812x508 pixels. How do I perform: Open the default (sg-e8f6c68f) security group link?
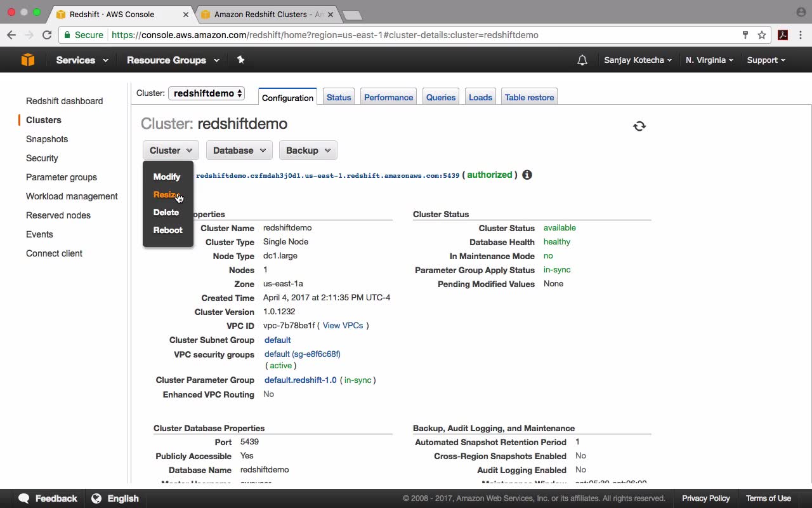(303, 354)
